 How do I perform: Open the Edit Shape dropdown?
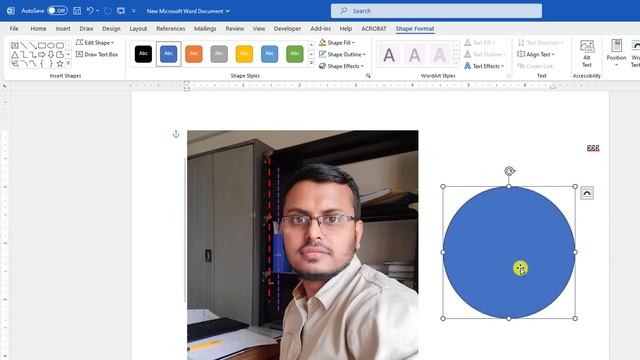(x=95, y=42)
